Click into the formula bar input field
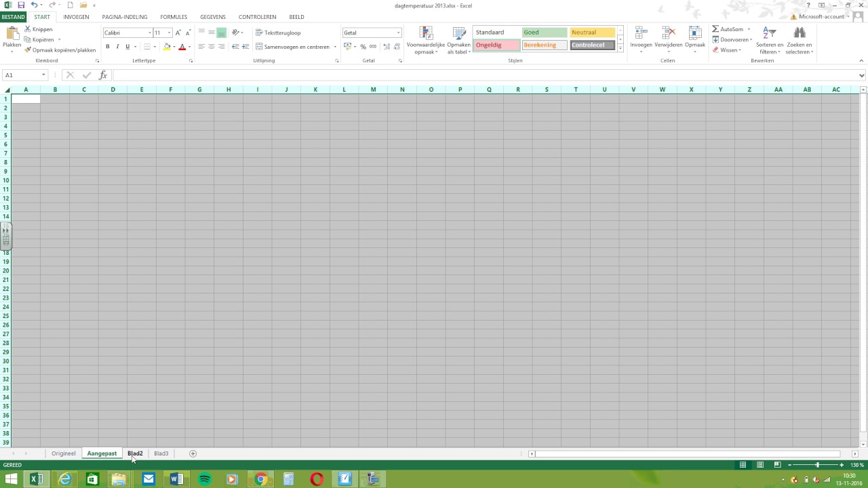 484,75
